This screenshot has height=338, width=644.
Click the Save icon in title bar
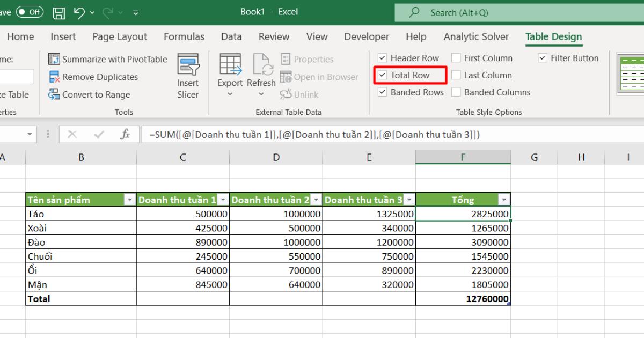click(x=60, y=12)
